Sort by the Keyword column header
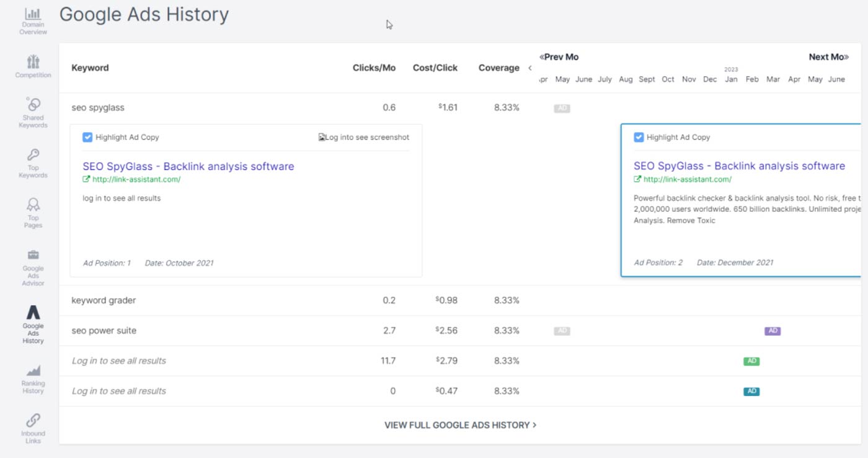The image size is (868, 458). coord(90,68)
